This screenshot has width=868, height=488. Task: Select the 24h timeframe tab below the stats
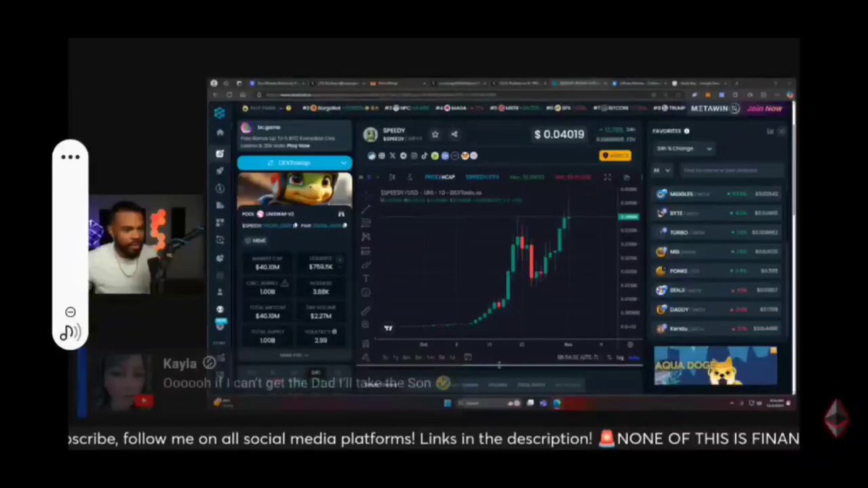315,372
